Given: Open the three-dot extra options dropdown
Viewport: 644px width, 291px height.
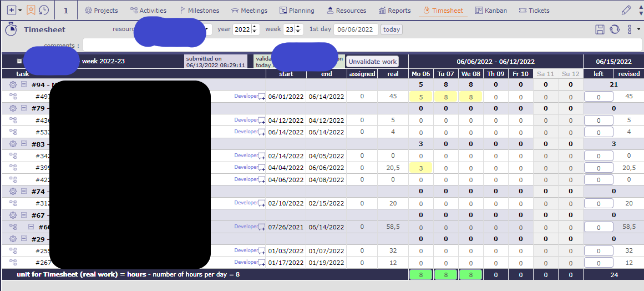Looking at the screenshot, I should [x=630, y=29].
